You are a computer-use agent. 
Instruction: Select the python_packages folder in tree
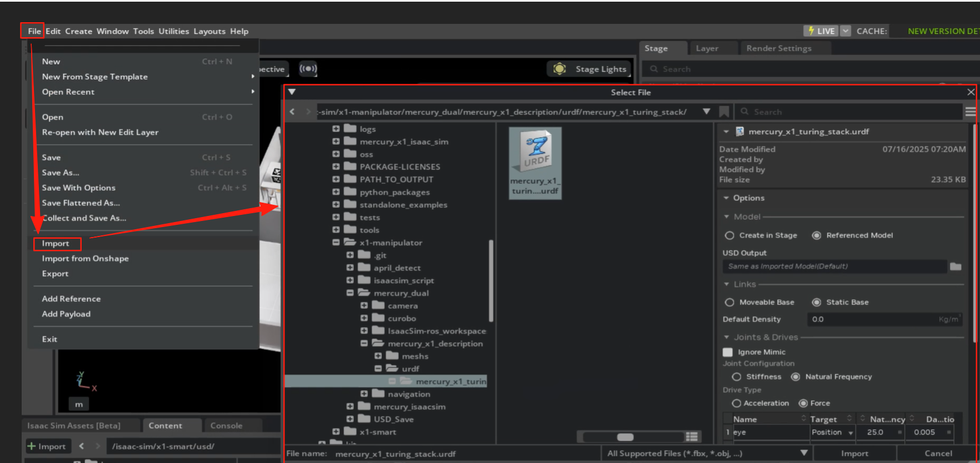(394, 192)
